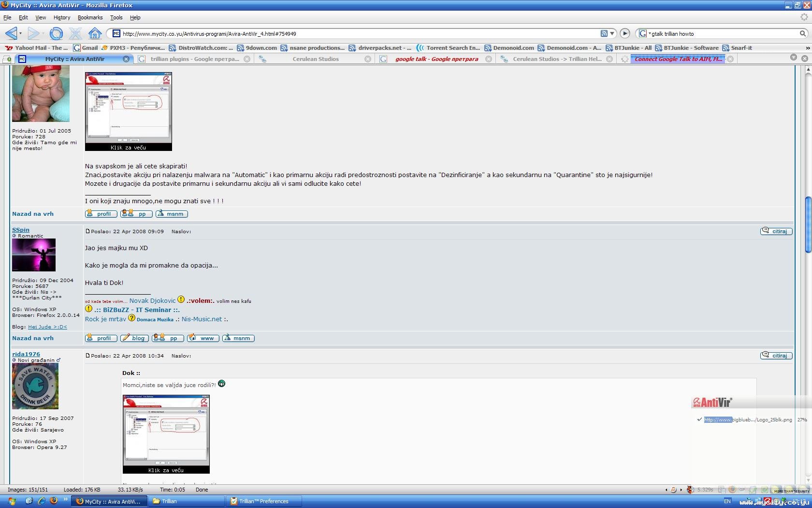Expand the quick launch overflow chevron

pyautogui.click(x=66, y=499)
